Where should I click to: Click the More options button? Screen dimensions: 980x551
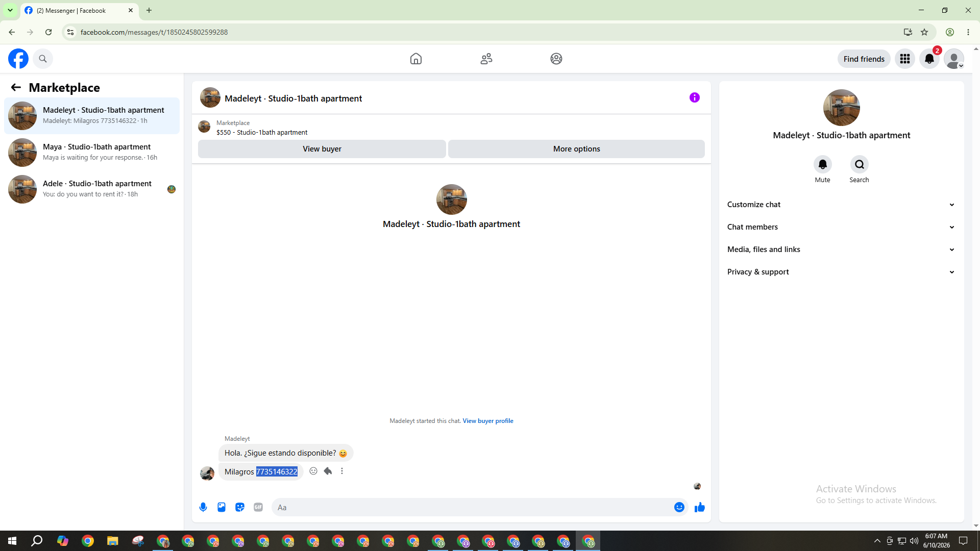pos(577,149)
